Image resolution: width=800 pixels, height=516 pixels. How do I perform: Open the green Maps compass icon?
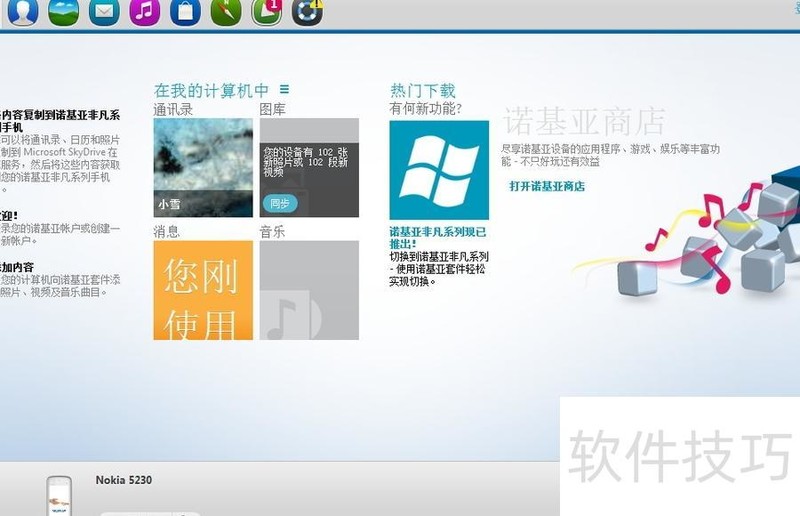click(x=226, y=11)
